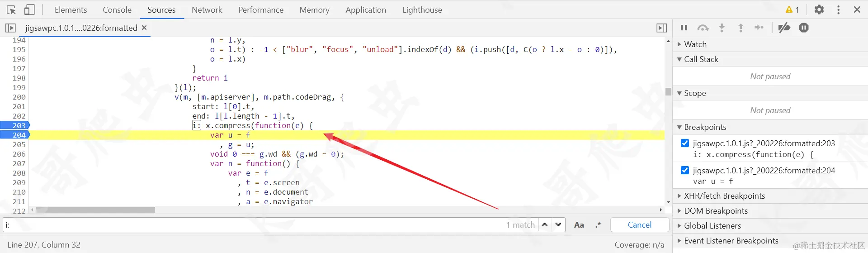
Task: Toggle pause on exceptions
Action: pyautogui.click(x=804, y=28)
